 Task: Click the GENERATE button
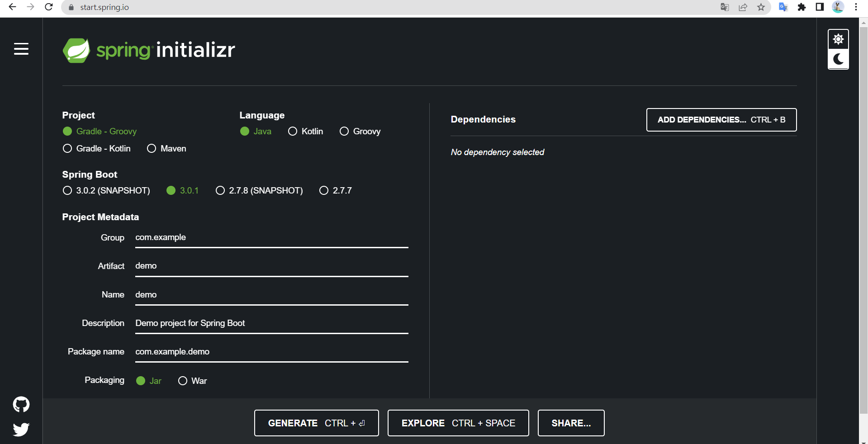pos(317,423)
